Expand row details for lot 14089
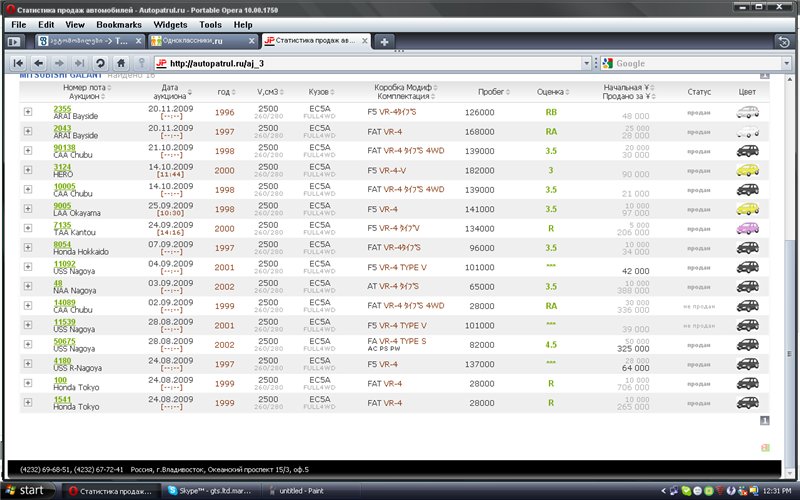 (28, 306)
